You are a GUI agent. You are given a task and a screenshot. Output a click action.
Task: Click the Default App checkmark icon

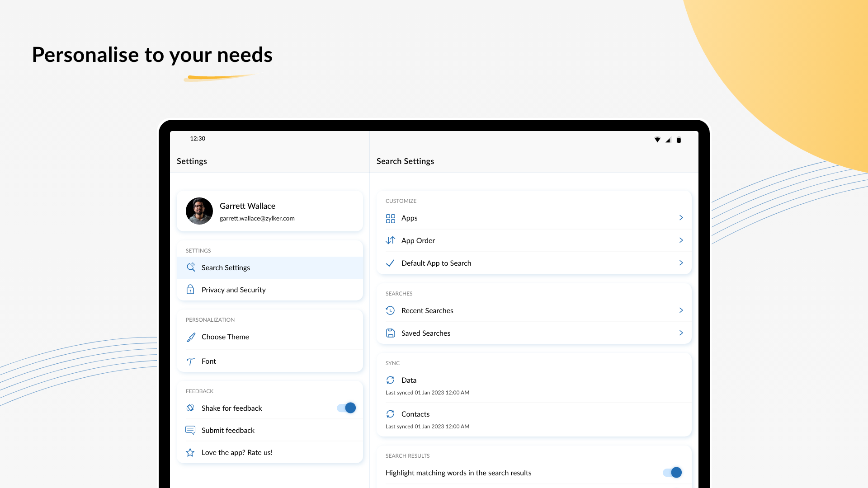pos(390,263)
